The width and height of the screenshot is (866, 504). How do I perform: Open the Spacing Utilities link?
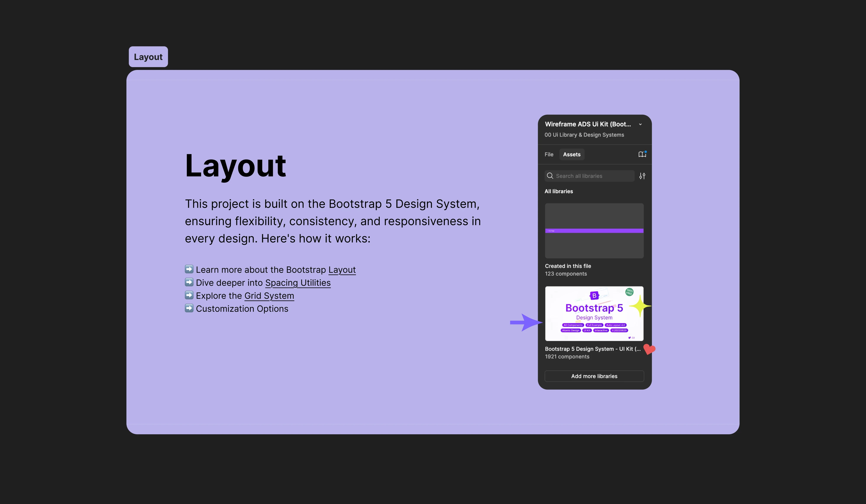[298, 283]
